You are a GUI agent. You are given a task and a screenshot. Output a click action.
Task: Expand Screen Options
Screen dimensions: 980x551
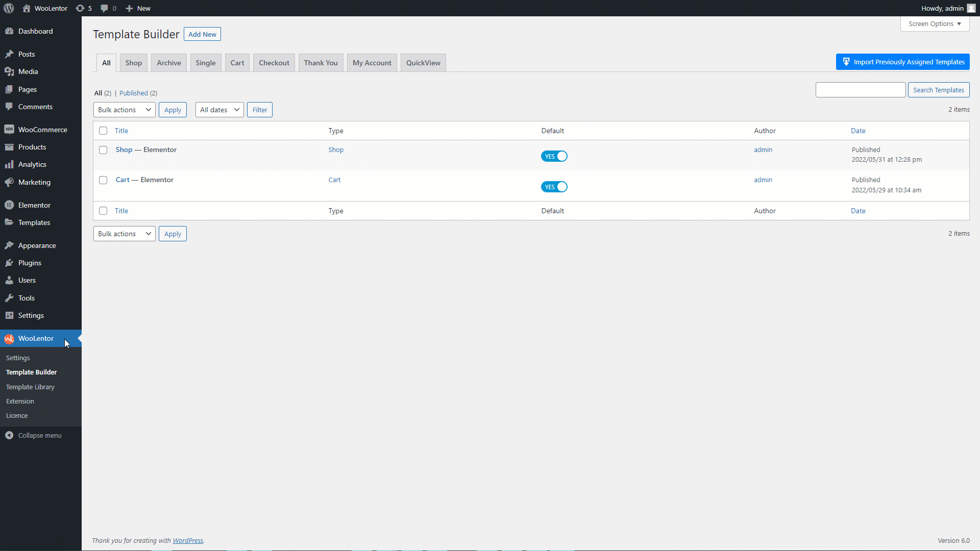click(x=935, y=23)
